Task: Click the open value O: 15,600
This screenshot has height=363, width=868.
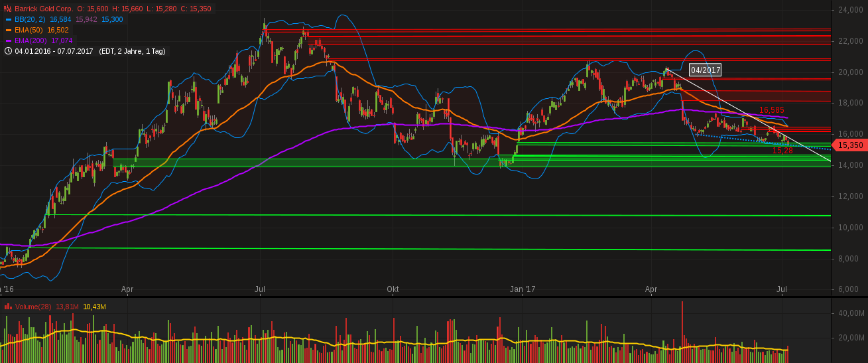Action: pyautogui.click(x=92, y=9)
